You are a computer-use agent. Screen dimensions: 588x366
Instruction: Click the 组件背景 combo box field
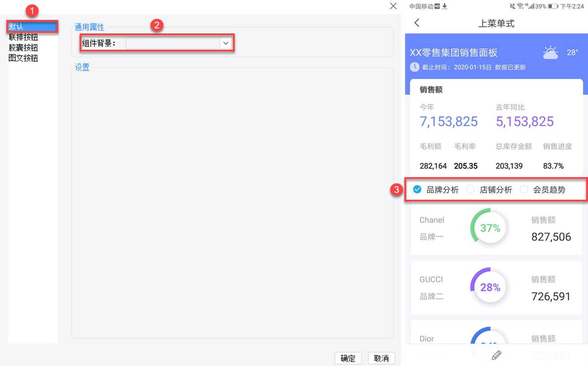[179, 43]
